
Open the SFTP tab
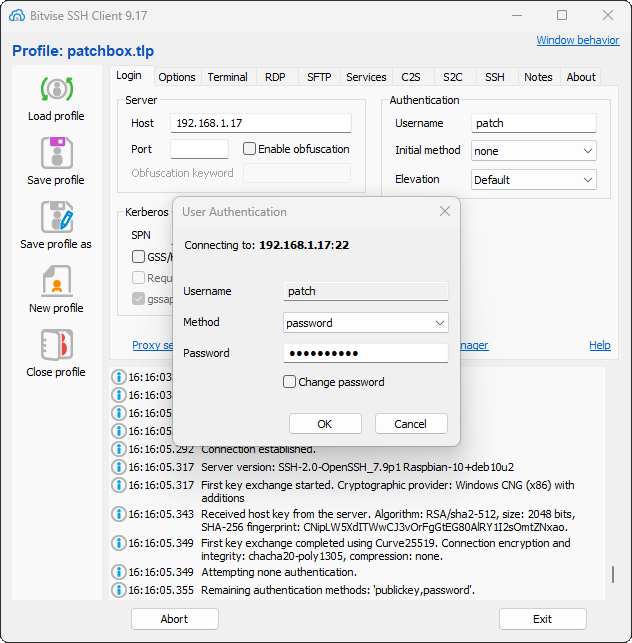319,77
